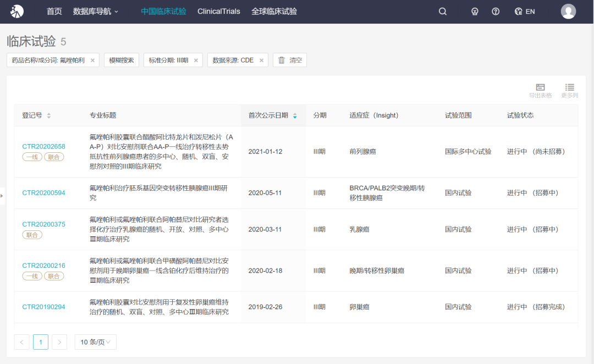Open the user avatar profile
The height and width of the screenshot is (364, 594).
(568, 12)
